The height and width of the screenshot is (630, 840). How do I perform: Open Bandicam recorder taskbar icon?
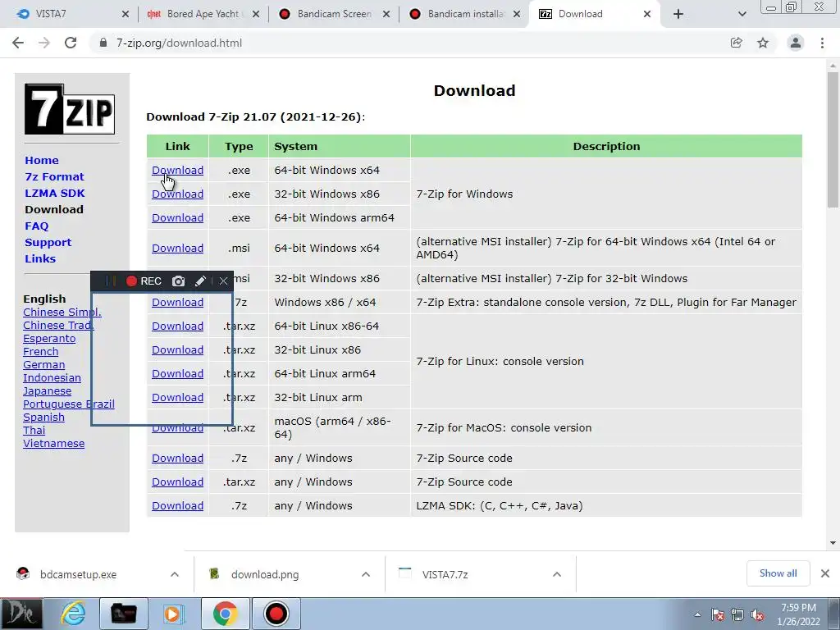pos(276,614)
